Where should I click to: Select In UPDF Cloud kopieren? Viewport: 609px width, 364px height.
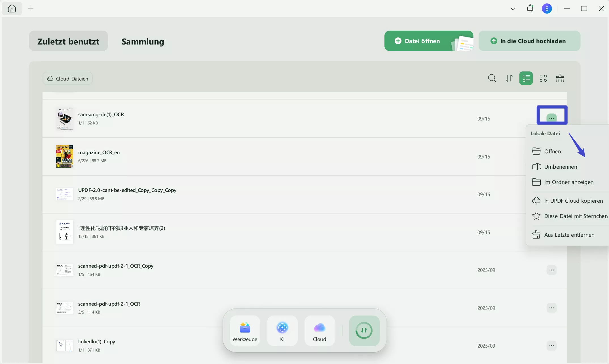tap(573, 201)
